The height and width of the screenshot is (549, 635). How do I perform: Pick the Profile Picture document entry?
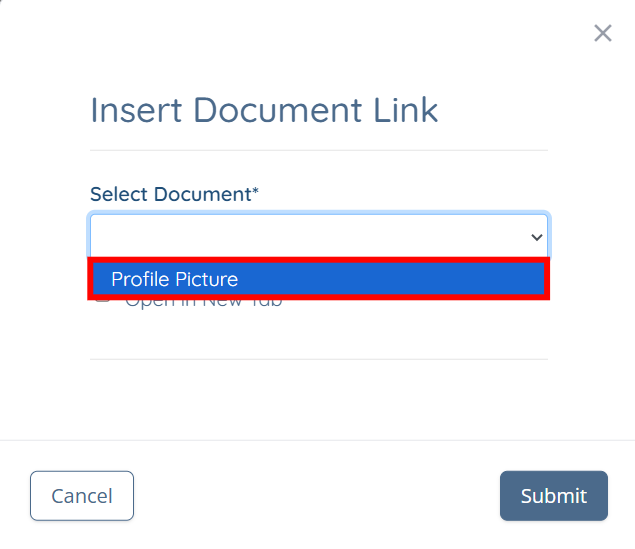click(x=318, y=279)
